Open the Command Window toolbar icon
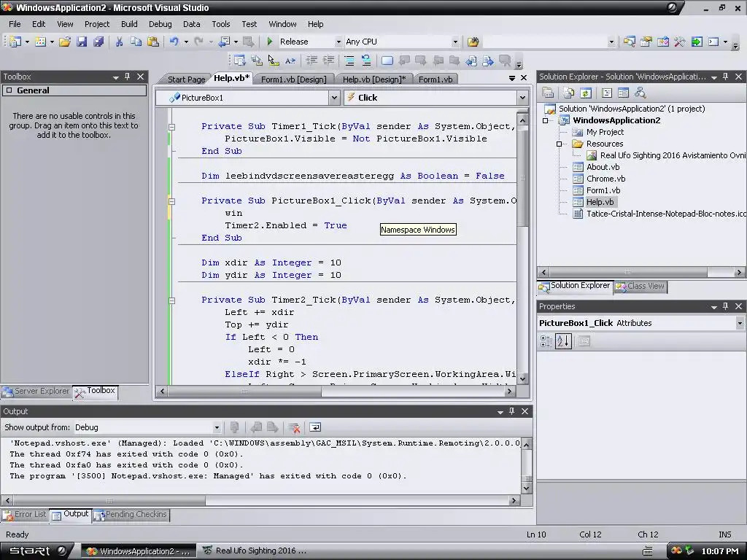This screenshot has width=747, height=560. coord(713,42)
